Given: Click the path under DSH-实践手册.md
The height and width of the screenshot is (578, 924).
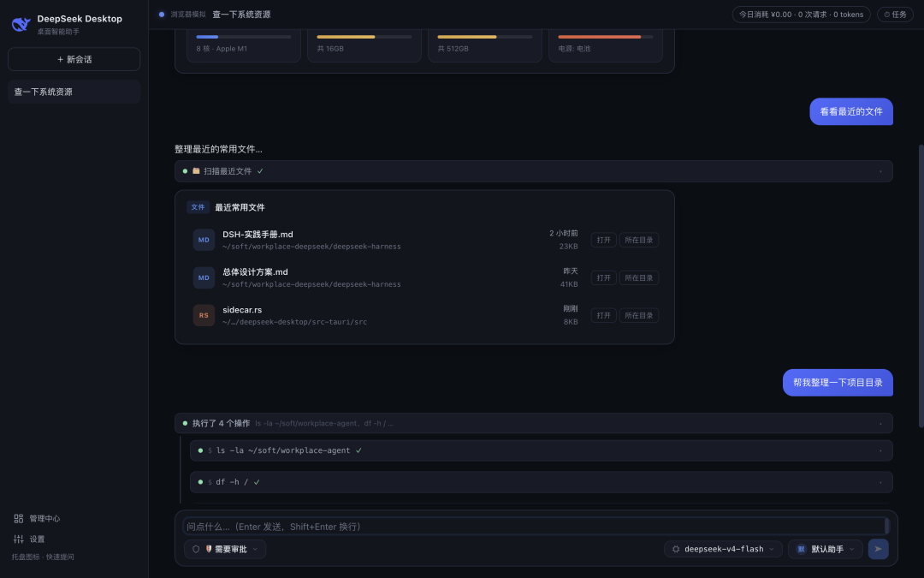Looking at the screenshot, I should click(311, 247).
